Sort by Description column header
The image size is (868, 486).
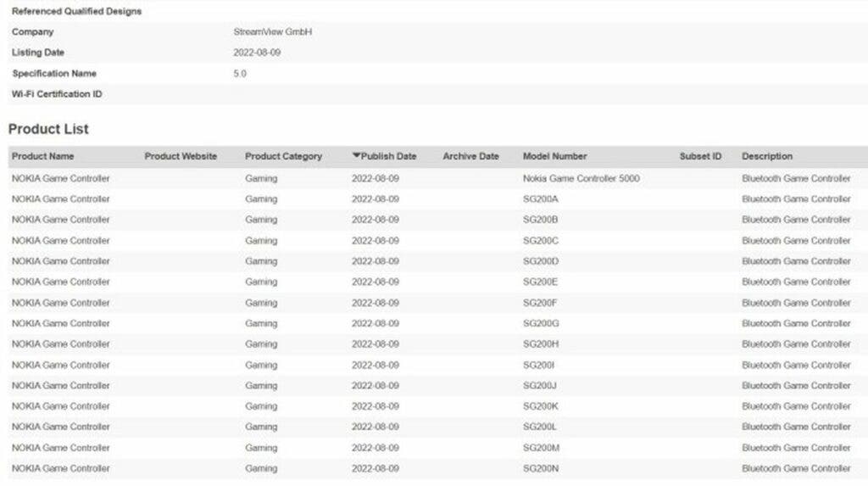click(766, 156)
